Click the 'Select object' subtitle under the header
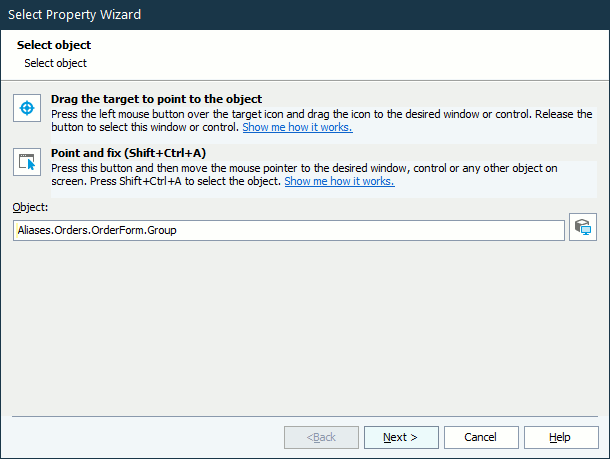The image size is (610, 459). pos(56,63)
